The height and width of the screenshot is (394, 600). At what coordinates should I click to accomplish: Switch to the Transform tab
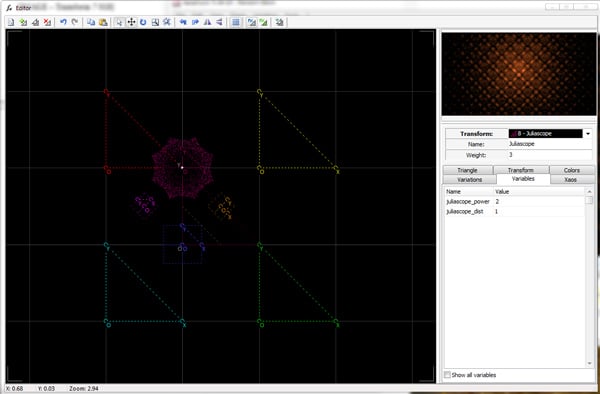tap(521, 170)
